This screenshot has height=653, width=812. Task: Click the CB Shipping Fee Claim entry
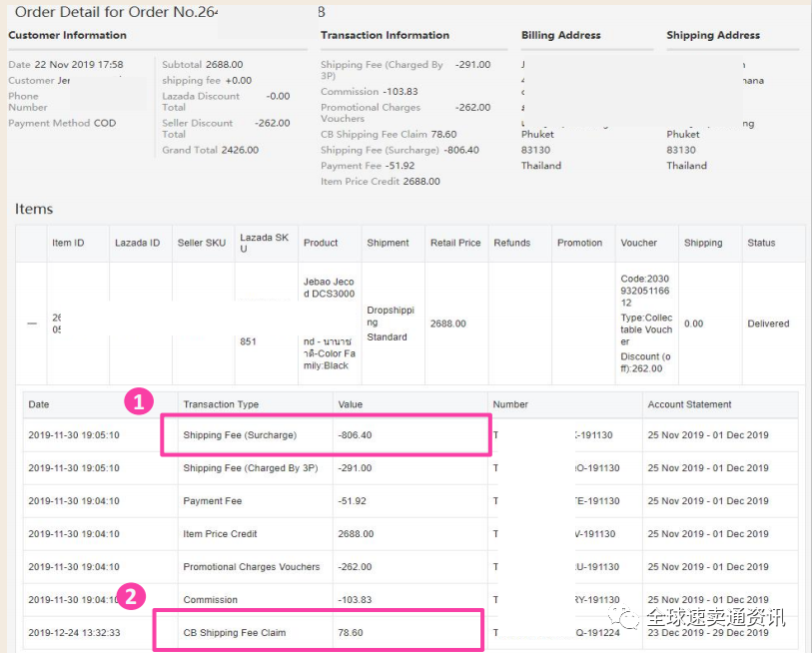[234, 633]
